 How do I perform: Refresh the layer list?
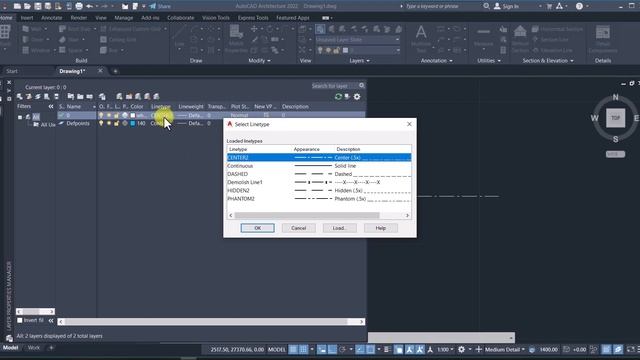click(338, 97)
